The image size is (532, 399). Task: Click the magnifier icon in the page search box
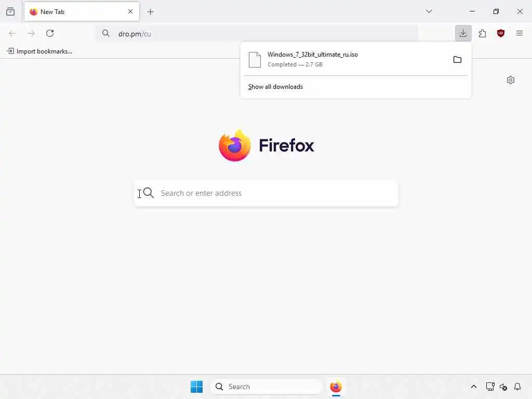(148, 193)
